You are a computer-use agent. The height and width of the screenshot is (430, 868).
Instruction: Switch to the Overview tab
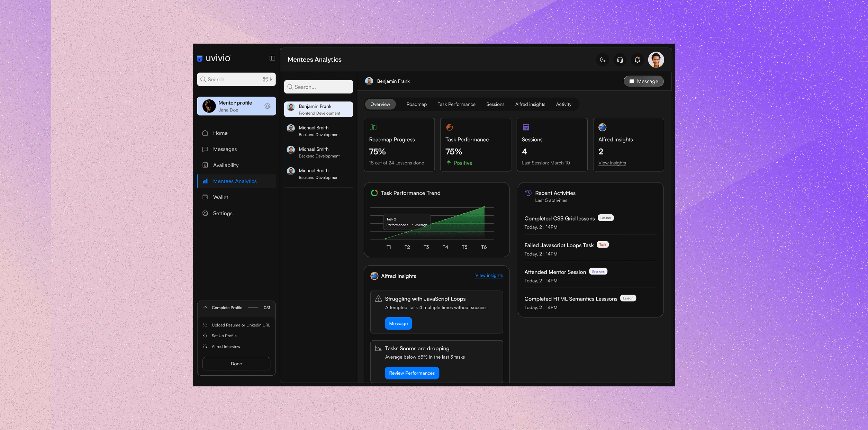380,104
